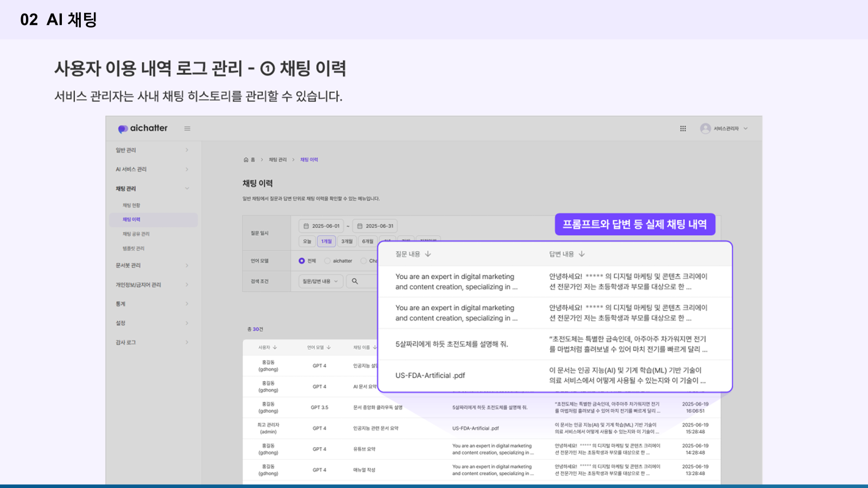Sort by 언어 모델 column arrow icon
The width and height of the screenshot is (868, 488).
click(329, 348)
